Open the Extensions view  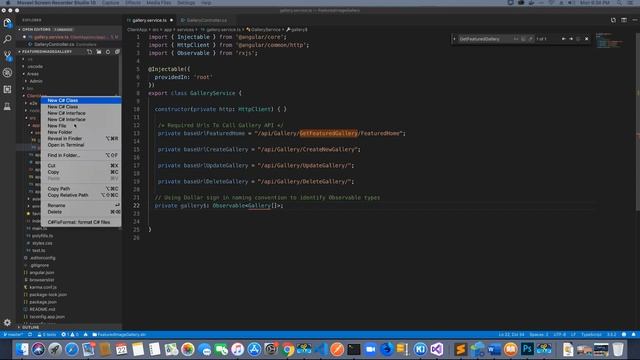click(x=7, y=89)
